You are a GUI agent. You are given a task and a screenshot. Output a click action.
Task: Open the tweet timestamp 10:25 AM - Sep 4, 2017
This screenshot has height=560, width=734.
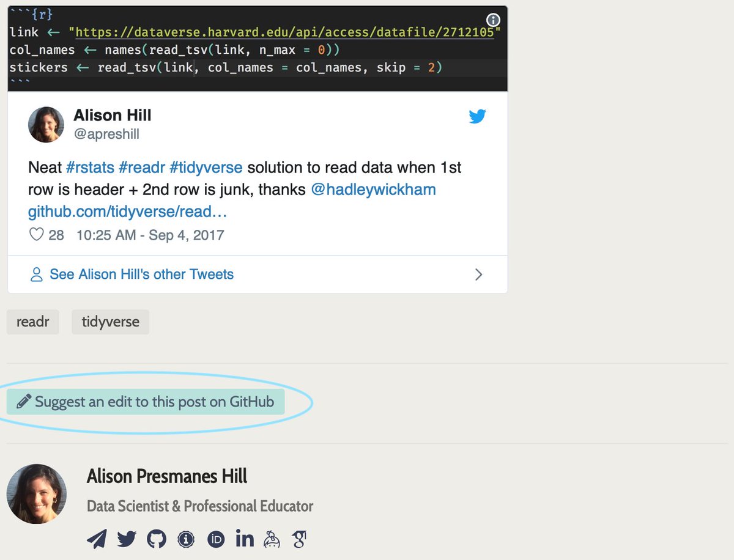point(150,235)
